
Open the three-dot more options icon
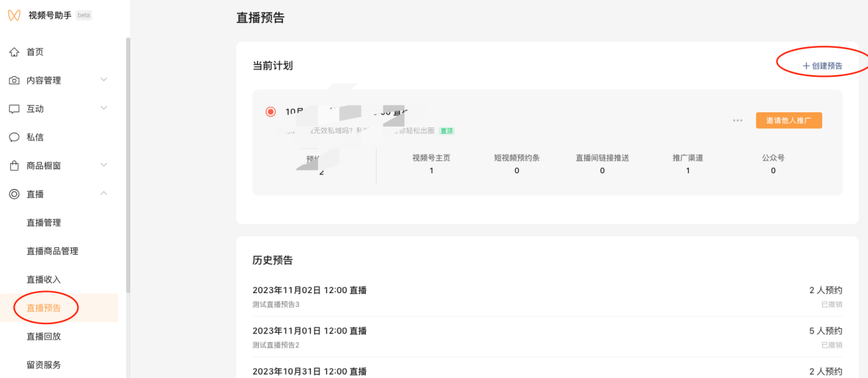tap(737, 121)
